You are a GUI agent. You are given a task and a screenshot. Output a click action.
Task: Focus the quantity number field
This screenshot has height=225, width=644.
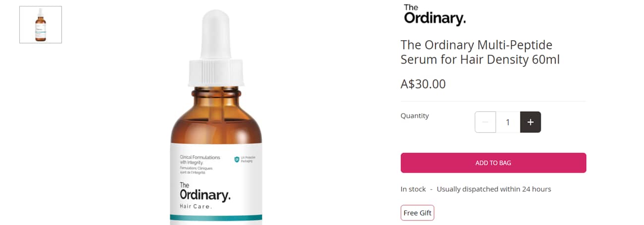point(508,122)
